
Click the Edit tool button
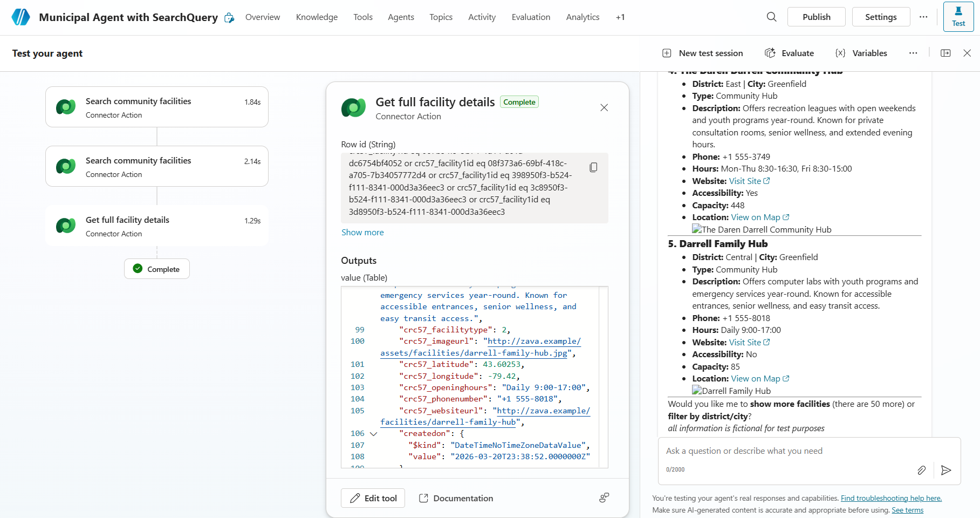click(373, 498)
